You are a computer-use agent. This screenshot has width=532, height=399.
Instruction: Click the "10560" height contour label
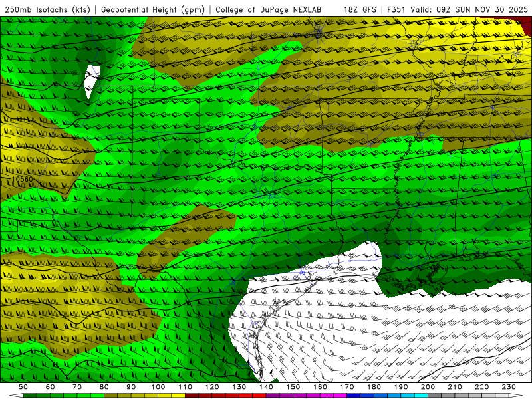[23, 179]
